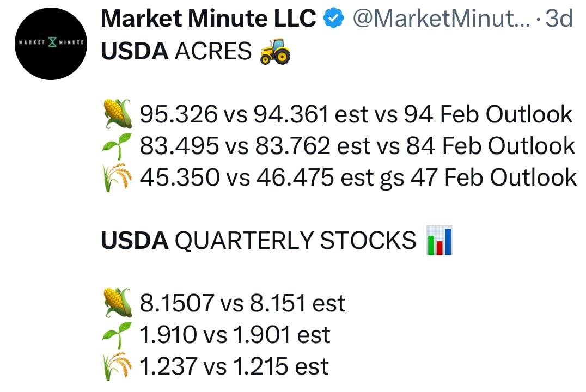Click the seedling emoji on the 83.495 line
The image size is (586, 392).
point(117,146)
